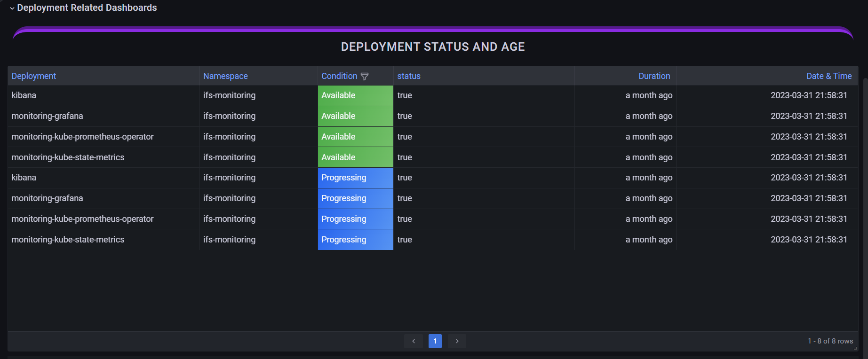
Task: Sort by Date & Time column header
Action: pyautogui.click(x=828, y=76)
